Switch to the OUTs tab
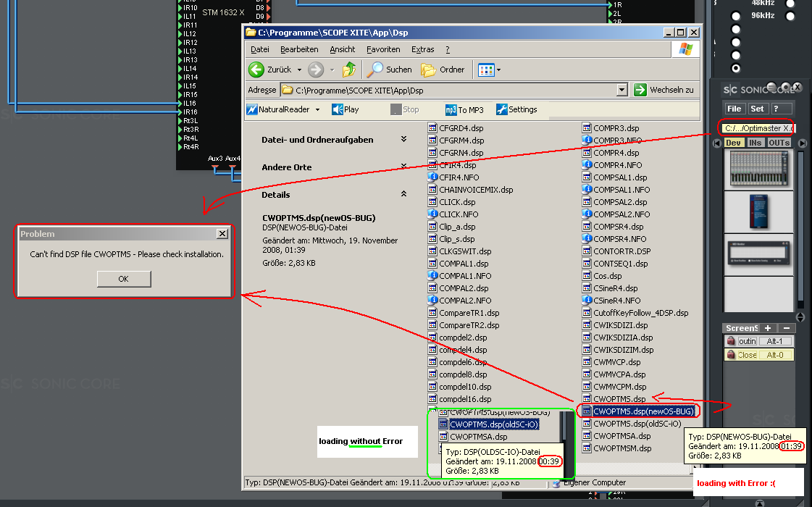The image size is (812, 507). point(779,143)
